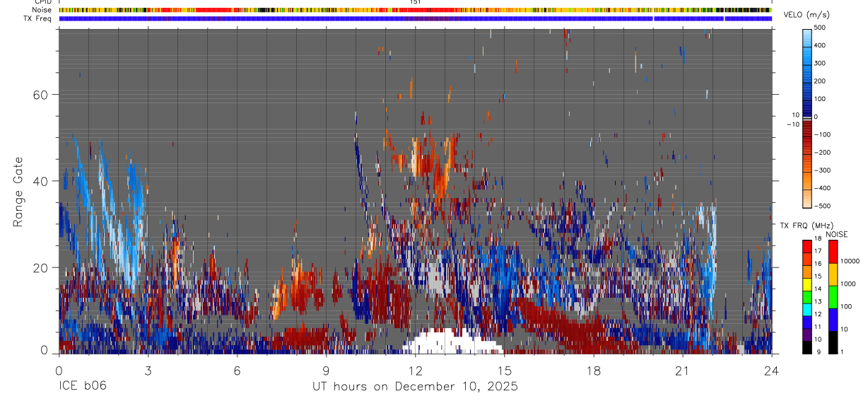Screen dimensions: 868x401
Task: Click the y-axis tick label 40
Action: coord(39,181)
